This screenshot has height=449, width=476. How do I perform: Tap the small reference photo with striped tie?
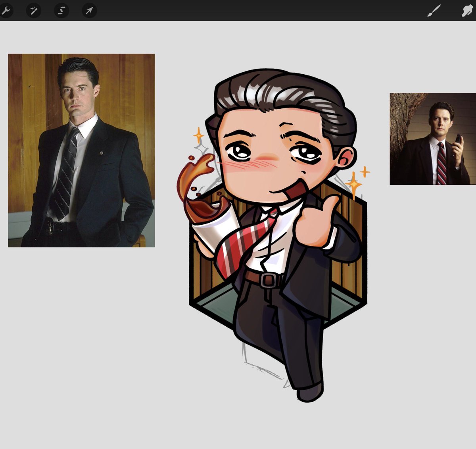[433, 139]
